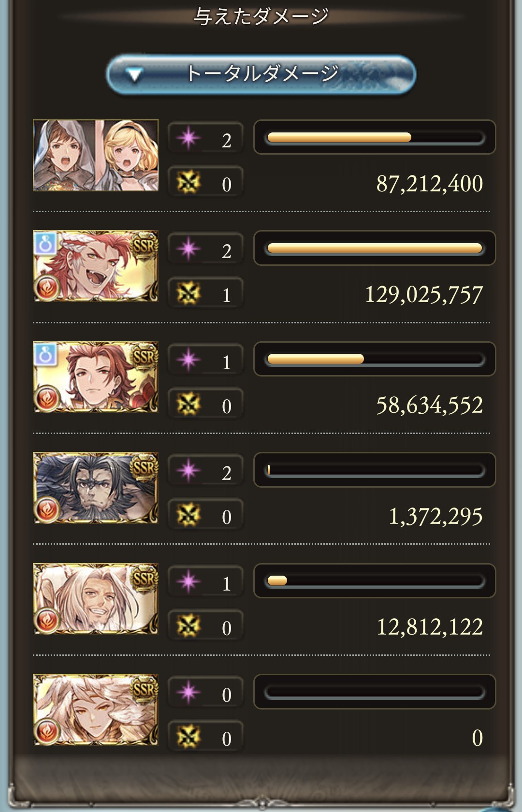
Task: Click the 与えたダメージ header title
Action: (261, 16)
